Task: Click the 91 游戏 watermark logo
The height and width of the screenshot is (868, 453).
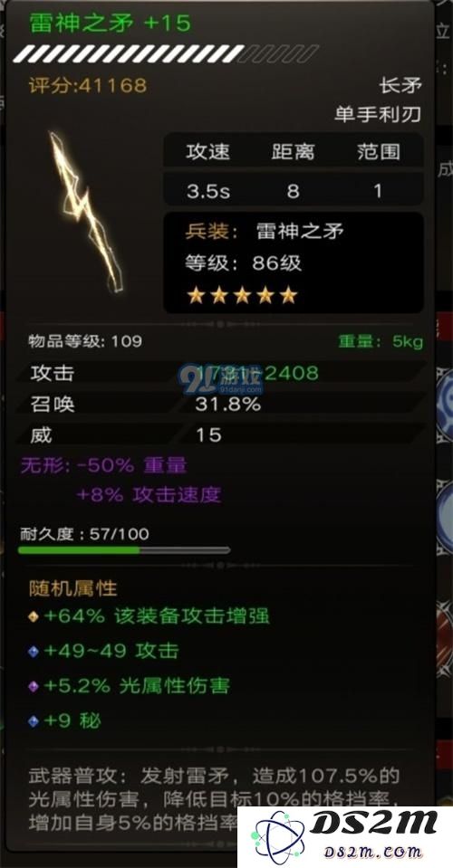Action: 221,377
